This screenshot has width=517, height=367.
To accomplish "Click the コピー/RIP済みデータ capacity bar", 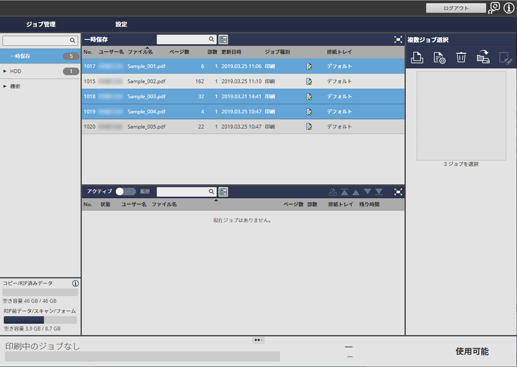I will tap(40, 292).
